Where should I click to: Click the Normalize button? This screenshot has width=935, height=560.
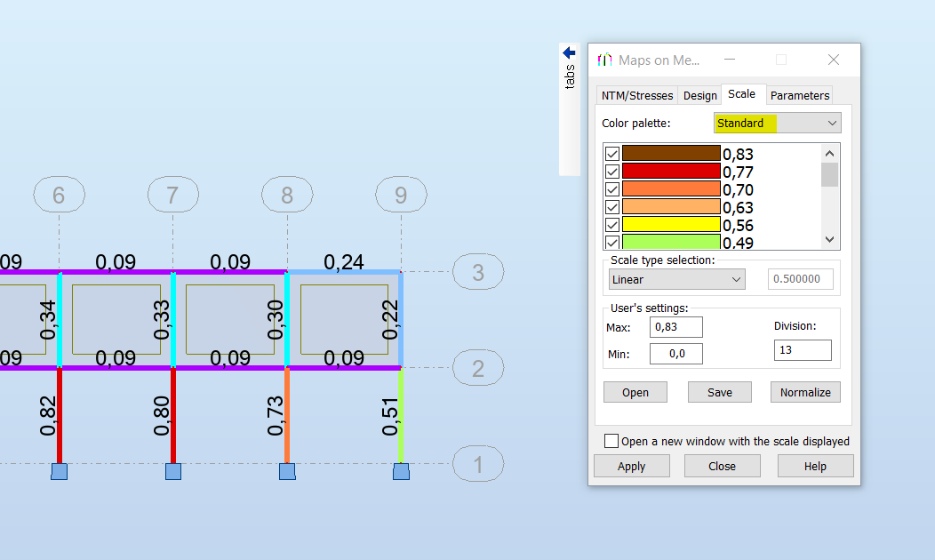pyautogui.click(x=805, y=392)
